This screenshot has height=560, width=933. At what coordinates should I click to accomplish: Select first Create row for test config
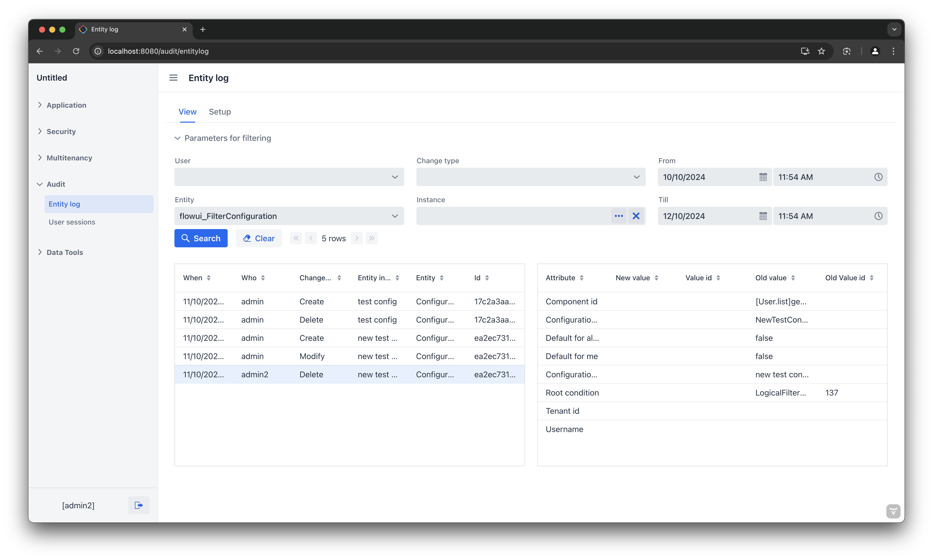349,302
